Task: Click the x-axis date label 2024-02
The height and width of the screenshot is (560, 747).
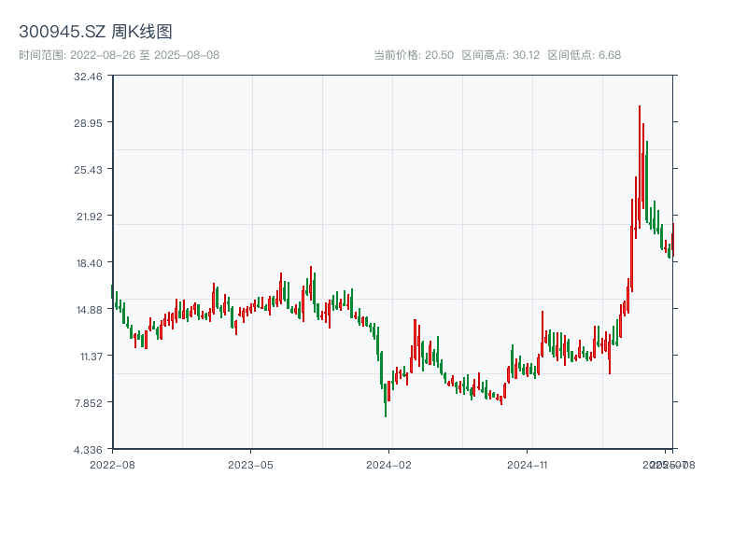Action: click(x=388, y=465)
